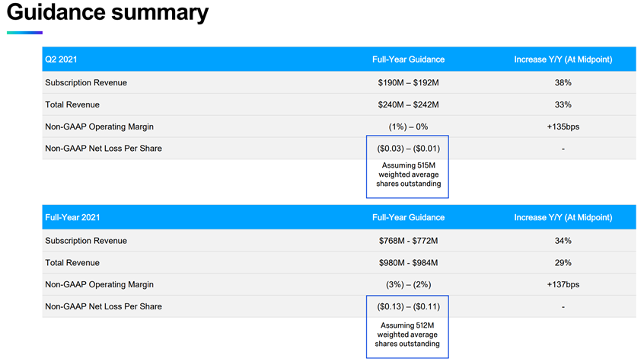Select the $190M – $192M subscription revenue value
644x362 pixels.
pyautogui.click(x=408, y=82)
